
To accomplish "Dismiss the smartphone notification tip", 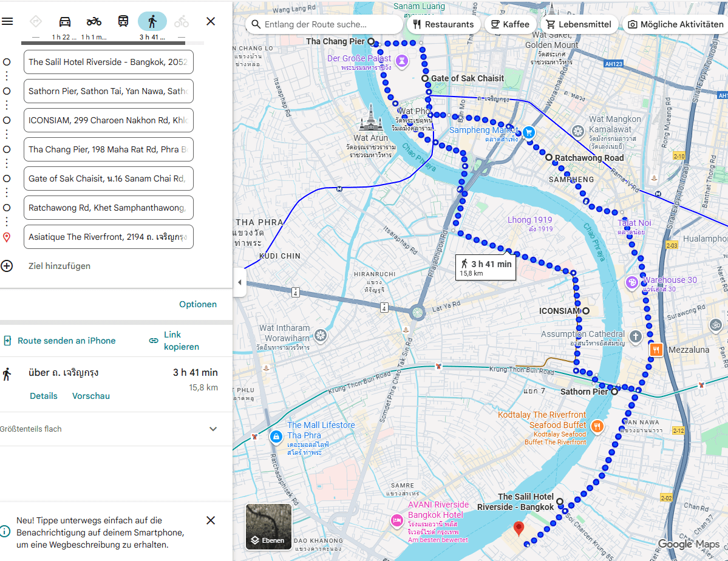I will coord(211,520).
